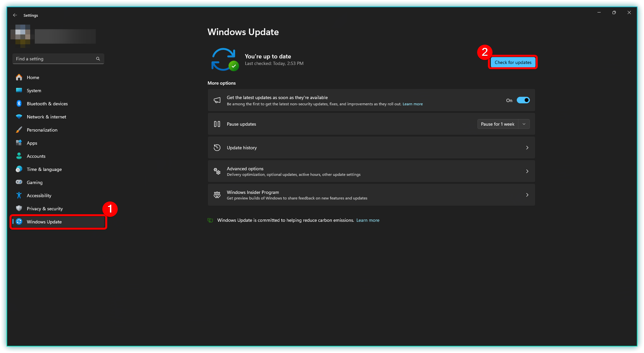Image resolution: width=644 pixels, height=353 pixels.
Task: Click the Advanced options gears icon
Action: 217,171
